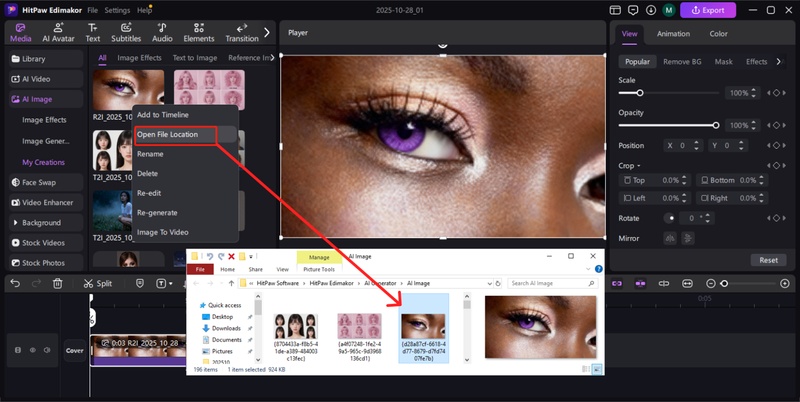Image resolution: width=800 pixels, height=402 pixels.
Task: Increase Scale value with stepper arrows
Action: coord(754,93)
